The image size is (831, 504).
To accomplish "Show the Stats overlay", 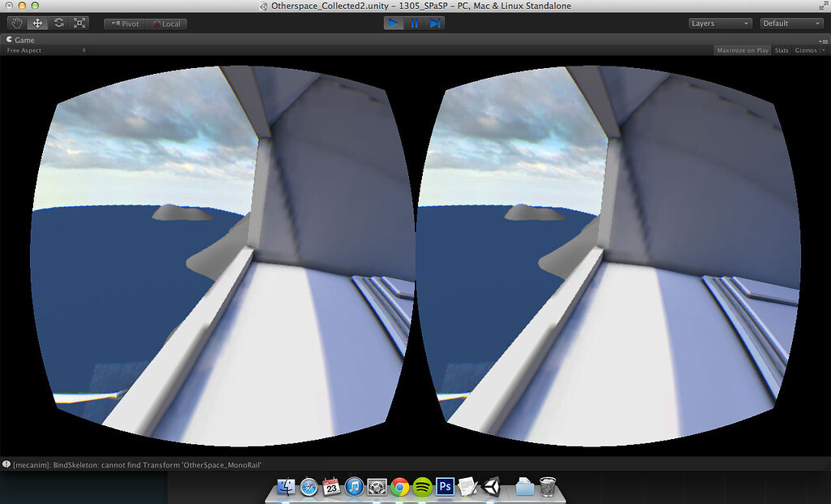I will (781, 50).
